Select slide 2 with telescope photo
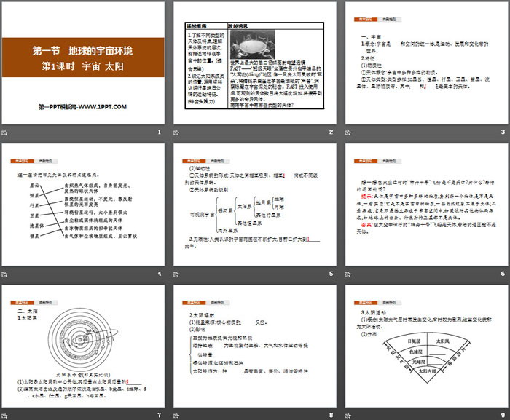Viewport: 510px width, 420px height. pos(255,63)
